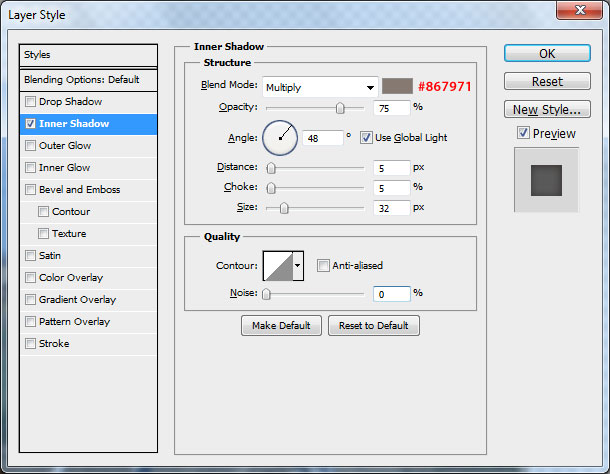This screenshot has width=610, height=474.
Task: Click the Opacity slider handle
Action: (340, 108)
